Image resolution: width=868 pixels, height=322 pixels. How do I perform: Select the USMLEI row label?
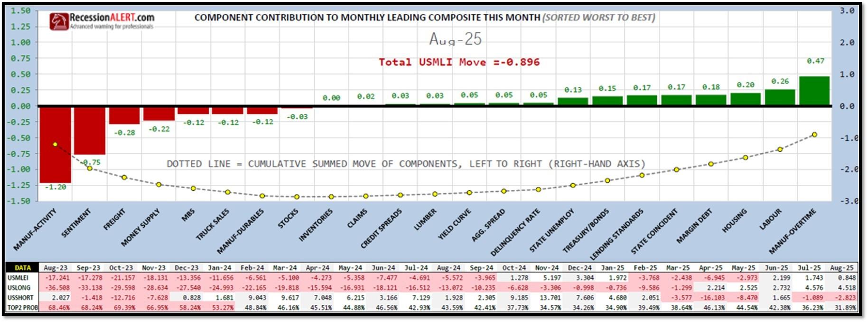click(x=18, y=278)
